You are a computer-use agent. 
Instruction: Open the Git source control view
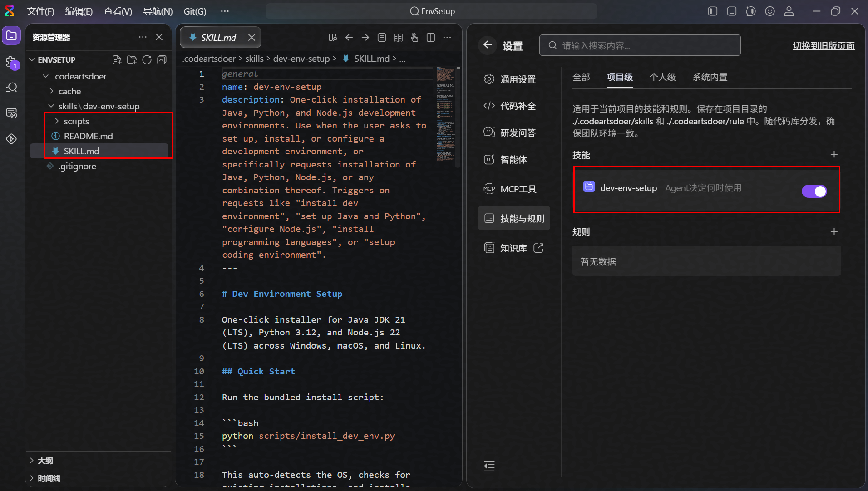pyautogui.click(x=11, y=138)
